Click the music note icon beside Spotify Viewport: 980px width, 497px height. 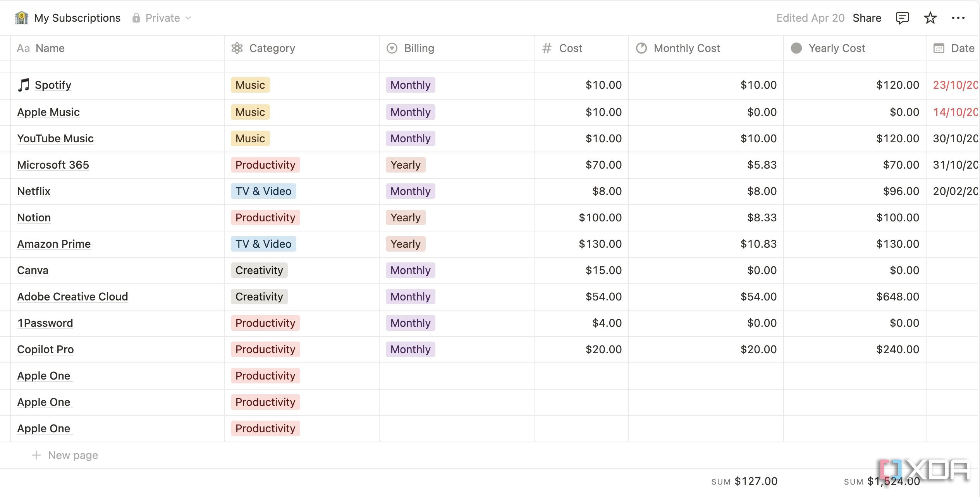click(24, 85)
